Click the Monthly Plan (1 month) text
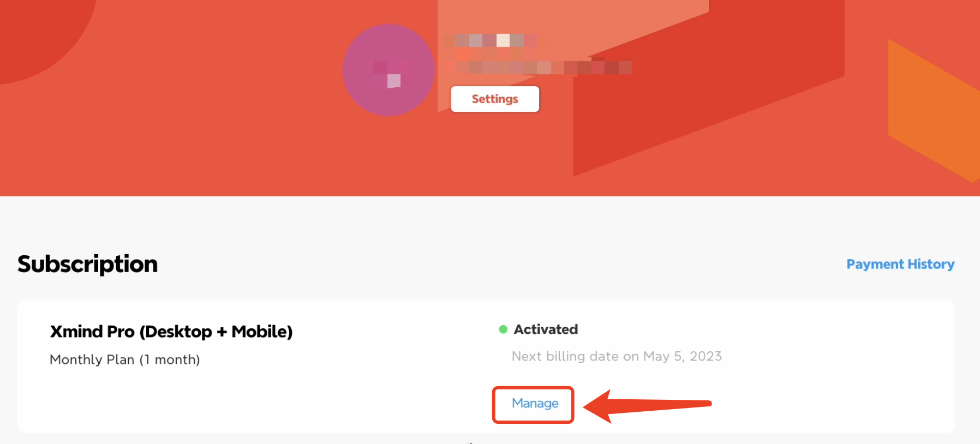The width and height of the screenshot is (980, 444). tap(124, 359)
